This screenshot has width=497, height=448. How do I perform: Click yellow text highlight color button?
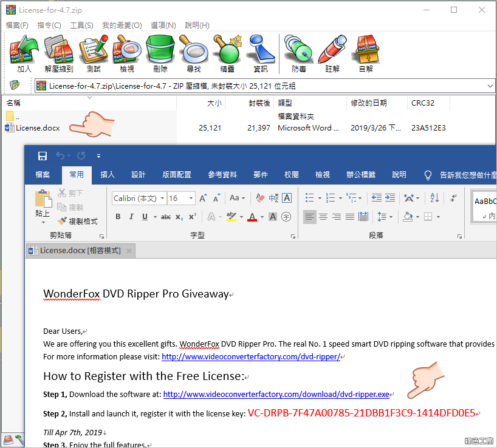(x=231, y=217)
